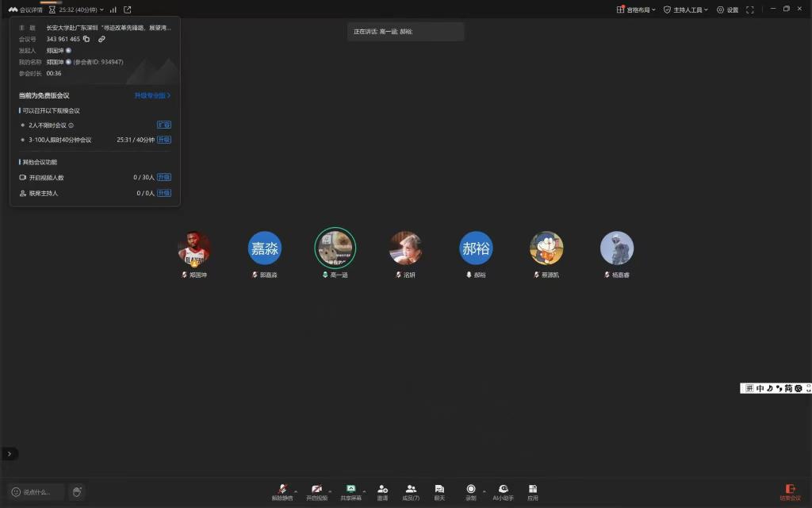812x508 pixels.
Task: Open the 邀请 invite panel
Action: tap(382, 492)
